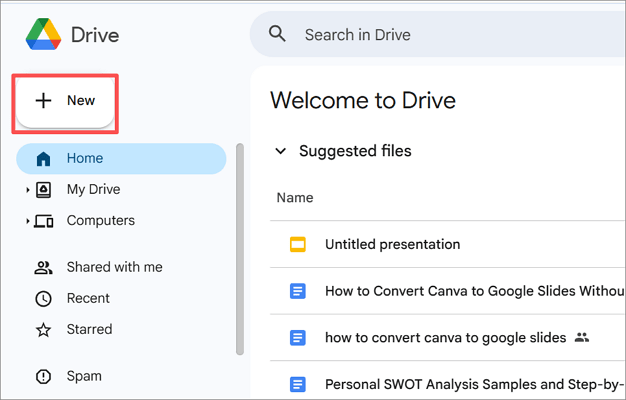This screenshot has height=400, width=626.
Task: Open how to convert canva to google slides
Action: point(446,338)
